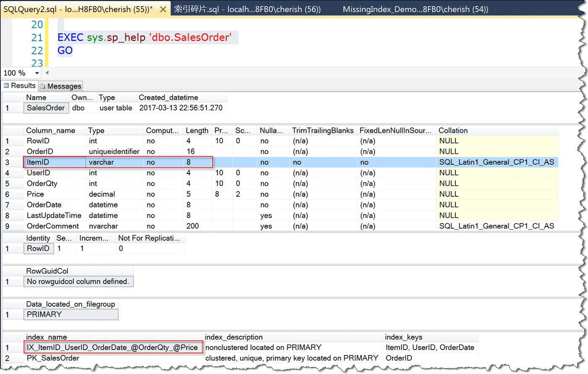Select 'nonclustered located on PRIMARY' description cell
The image size is (588, 374).
click(x=293, y=348)
